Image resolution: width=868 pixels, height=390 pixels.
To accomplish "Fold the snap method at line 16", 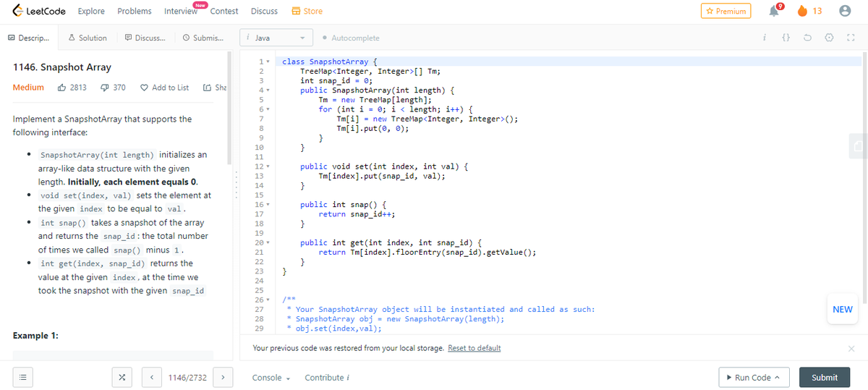I will pyautogui.click(x=266, y=205).
